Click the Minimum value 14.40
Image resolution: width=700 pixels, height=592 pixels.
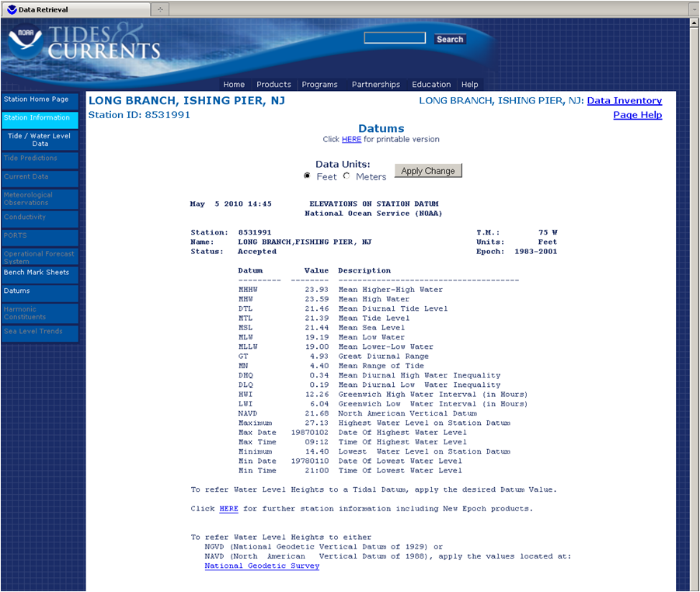[x=316, y=452]
